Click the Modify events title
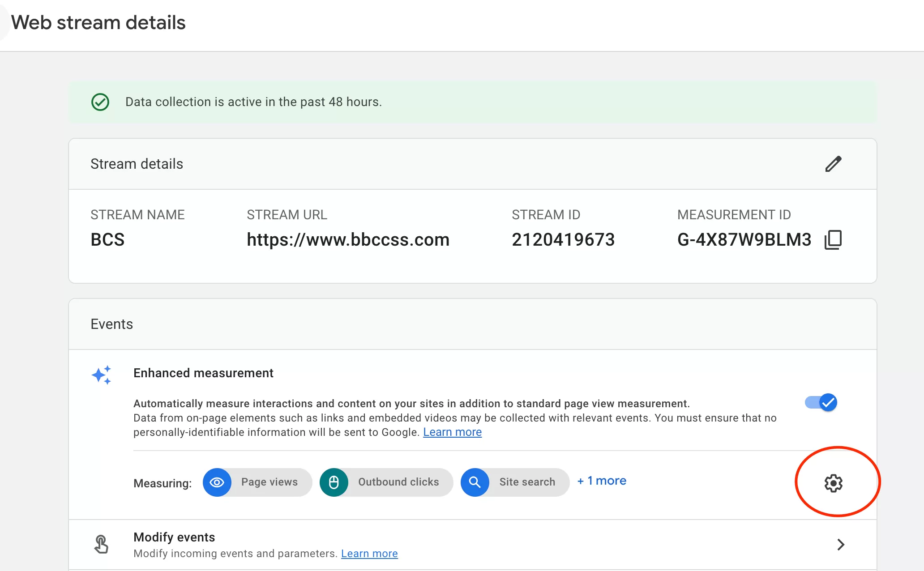Image resolution: width=924 pixels, height=571 pixels. 174,537
